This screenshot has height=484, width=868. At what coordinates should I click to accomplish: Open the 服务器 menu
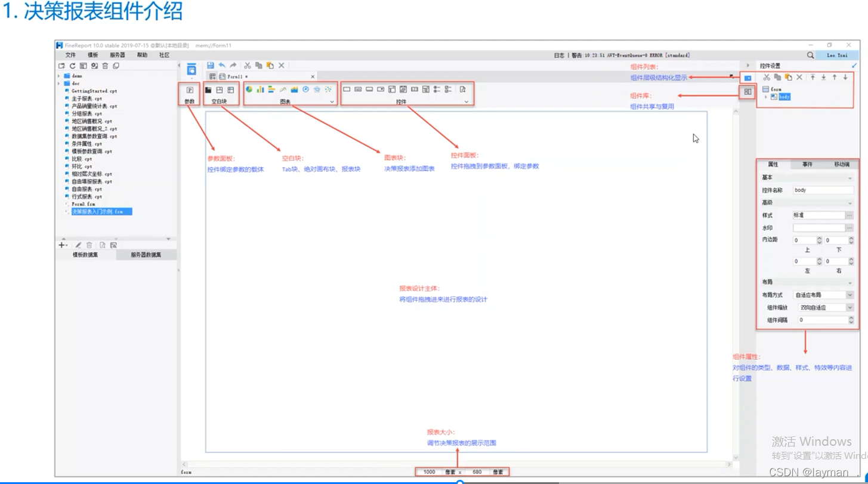click(117, 55)
